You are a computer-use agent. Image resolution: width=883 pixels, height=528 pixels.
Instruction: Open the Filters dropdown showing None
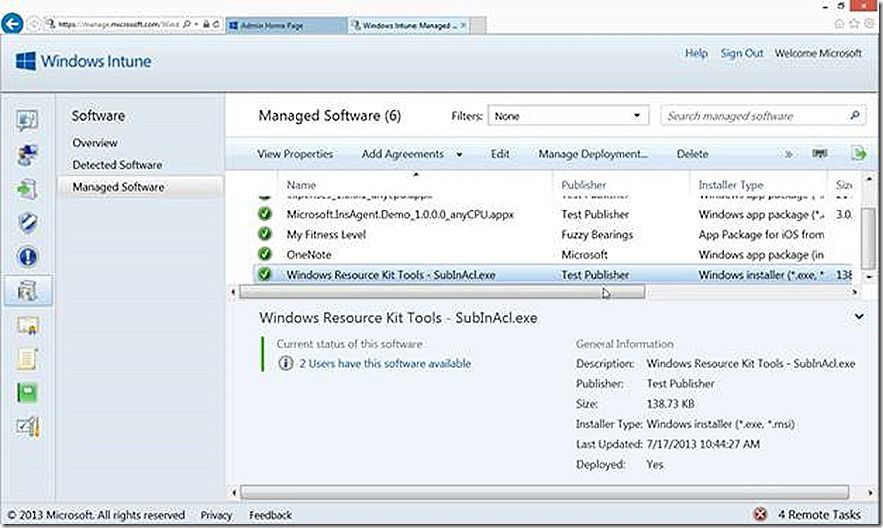[568, 116]
